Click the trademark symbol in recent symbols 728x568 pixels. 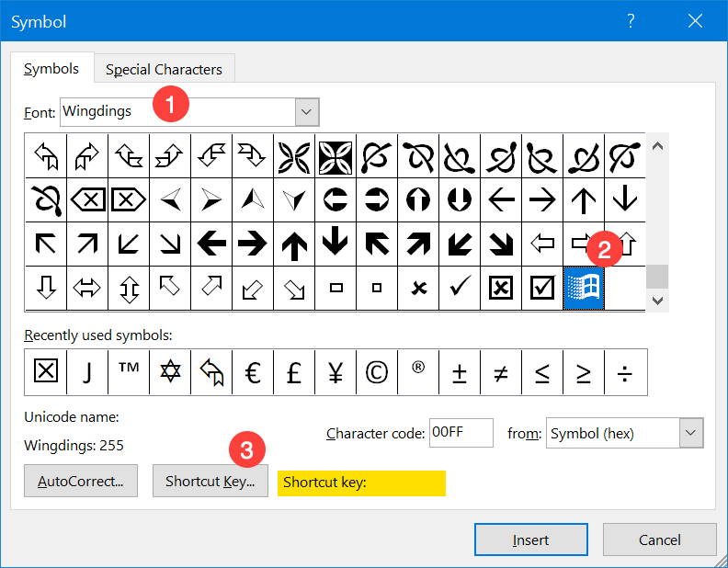tap(129, 371)
